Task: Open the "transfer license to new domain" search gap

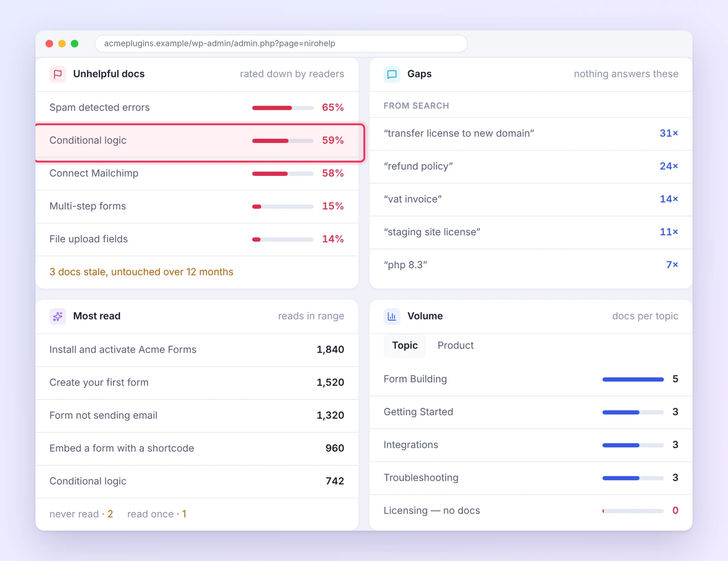Action: (531, 134)
